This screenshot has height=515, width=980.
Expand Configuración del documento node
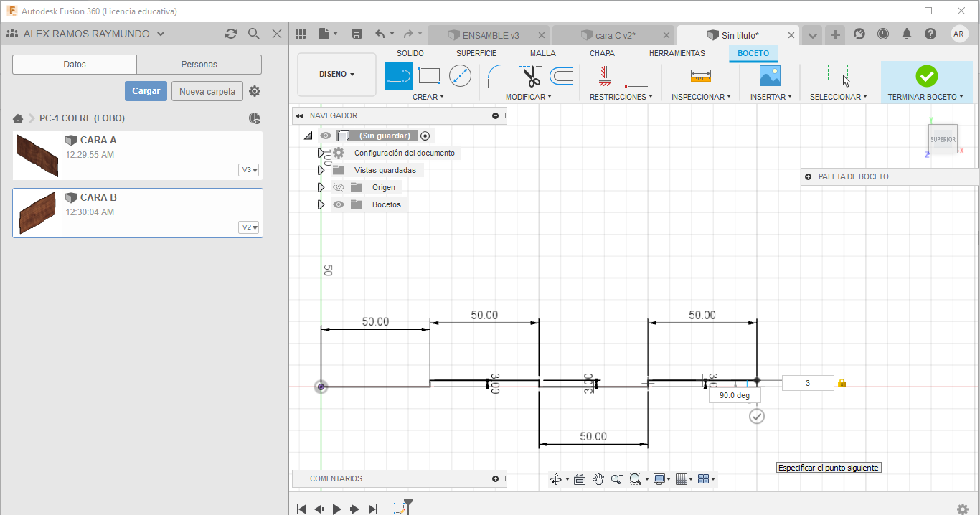click(x=321, y=153)
